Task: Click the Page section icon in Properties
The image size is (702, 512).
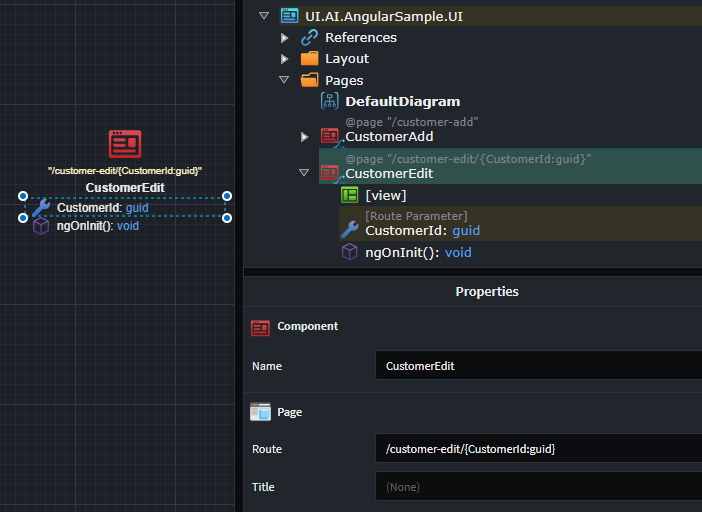Action: pos(260,411)
